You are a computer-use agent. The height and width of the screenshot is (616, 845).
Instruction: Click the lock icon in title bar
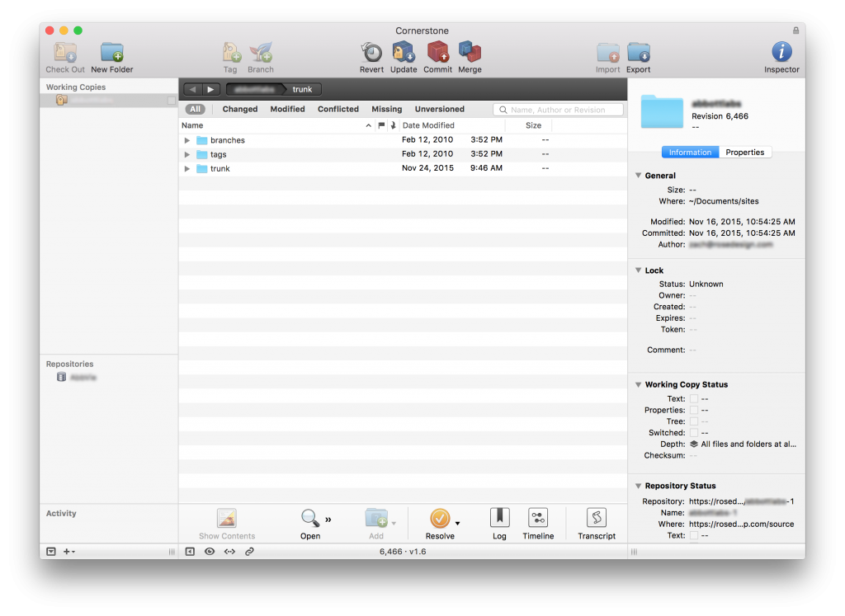[796, 31]
